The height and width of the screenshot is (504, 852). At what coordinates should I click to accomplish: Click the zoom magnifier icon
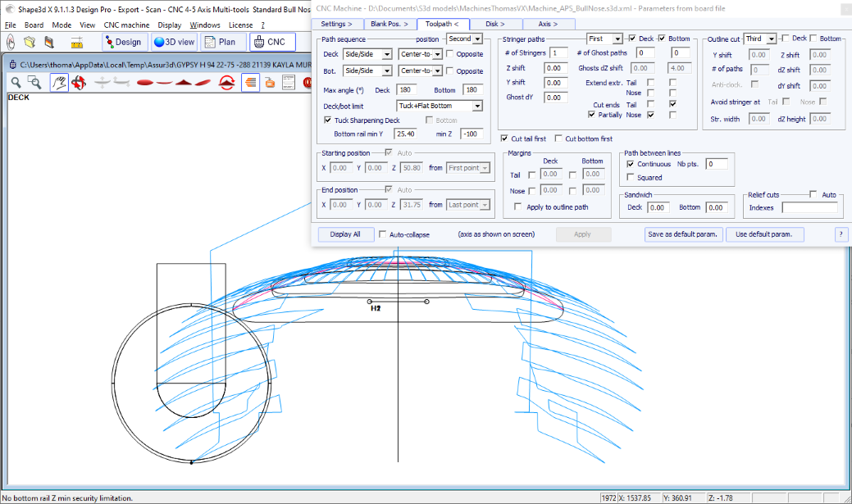coord(16,83)
